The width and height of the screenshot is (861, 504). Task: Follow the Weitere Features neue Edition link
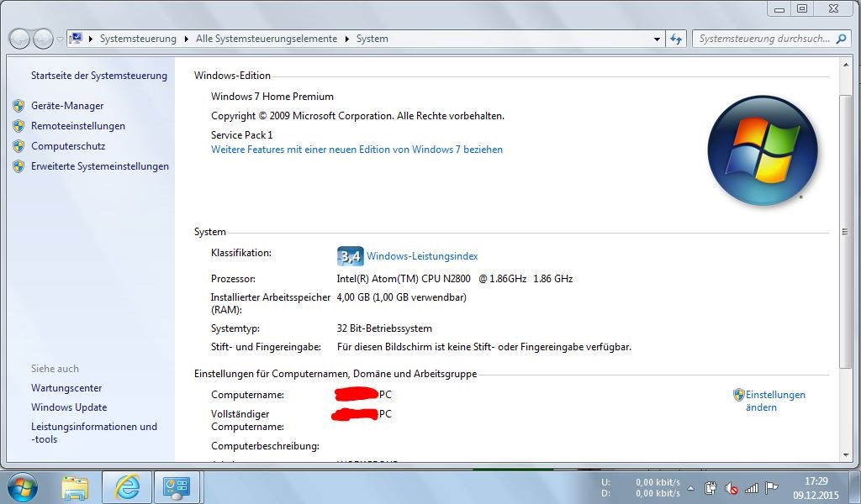(357, 150)
